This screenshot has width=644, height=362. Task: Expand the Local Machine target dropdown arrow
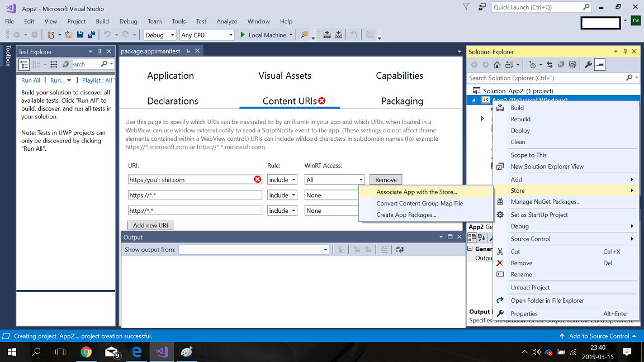[291, 35]
